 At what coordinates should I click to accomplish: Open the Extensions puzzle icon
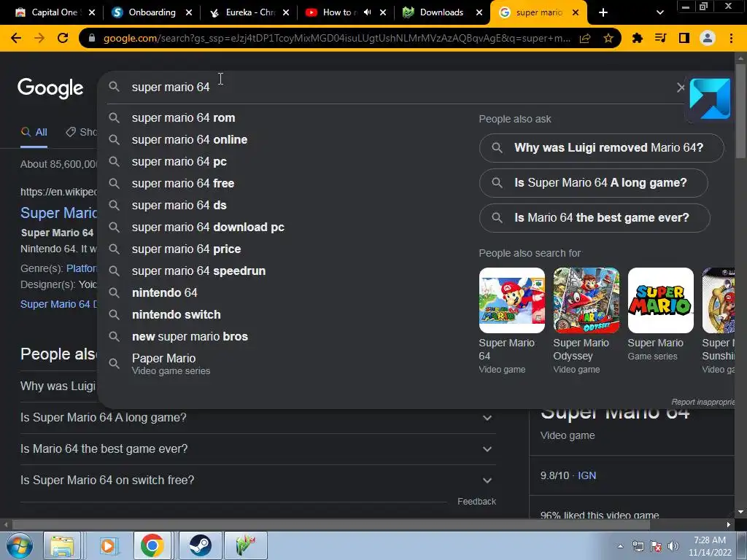point(638,38)
